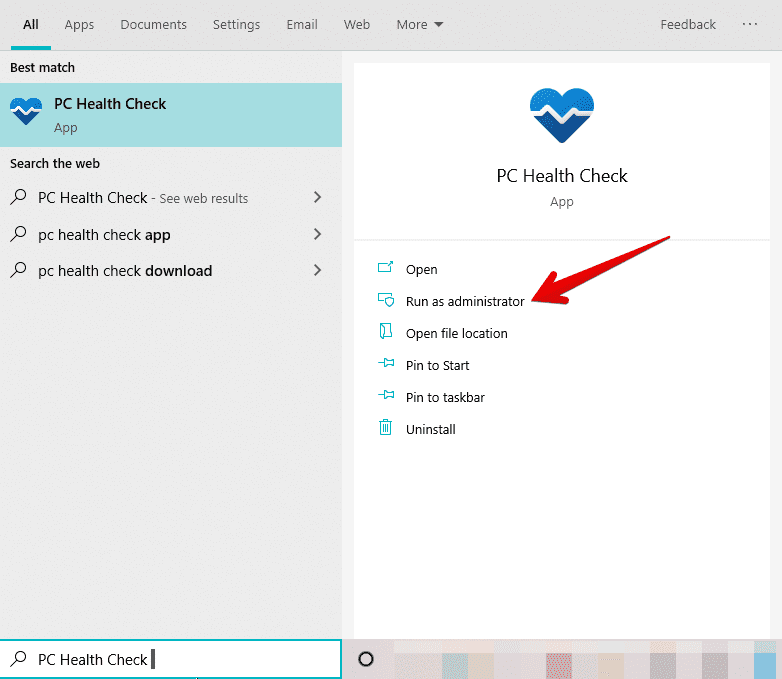Click the PC Health Check heart icon in best match
The width and height of the screenshot is (782, 679).
click(x=26, y=111)
